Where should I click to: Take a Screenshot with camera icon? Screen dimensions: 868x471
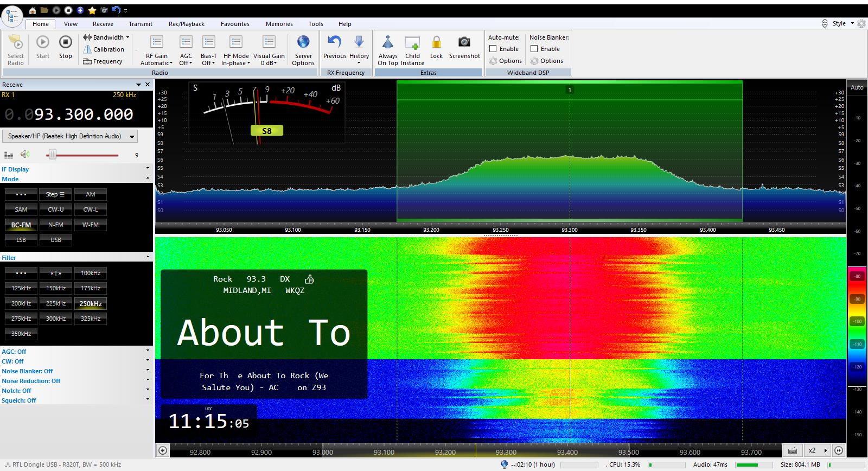point(464,43)
